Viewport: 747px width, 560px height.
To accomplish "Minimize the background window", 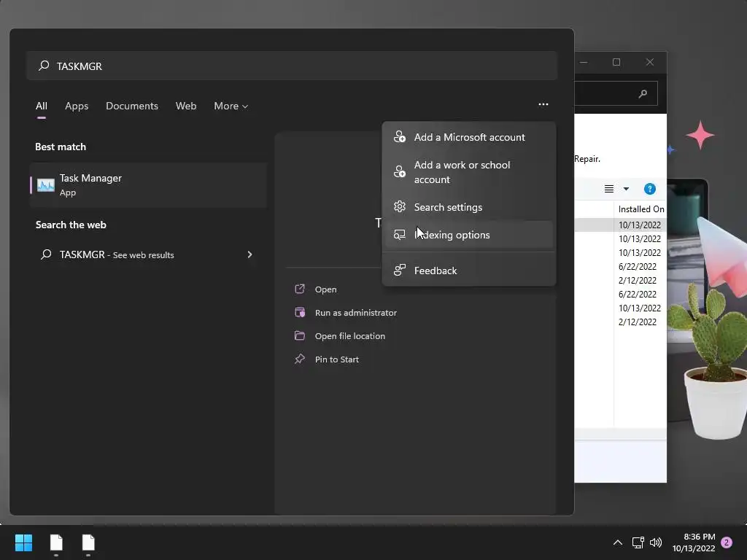I will tap(584, 63).
